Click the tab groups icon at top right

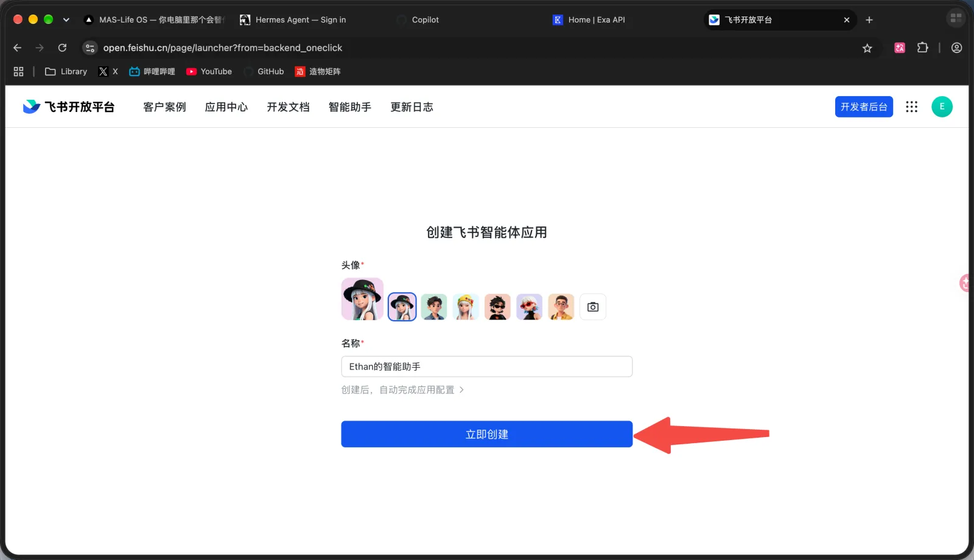(x=956, y=18)
